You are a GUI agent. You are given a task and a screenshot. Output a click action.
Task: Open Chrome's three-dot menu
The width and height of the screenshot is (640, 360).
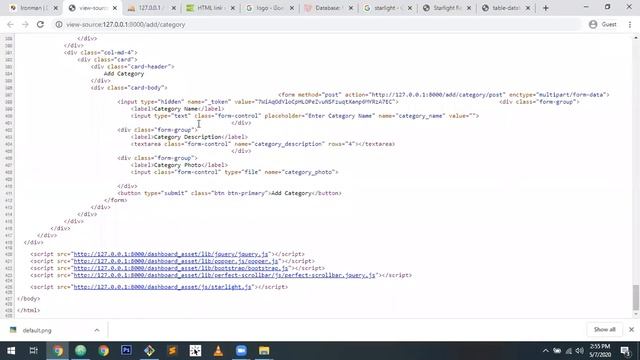[x=630, y=24]
